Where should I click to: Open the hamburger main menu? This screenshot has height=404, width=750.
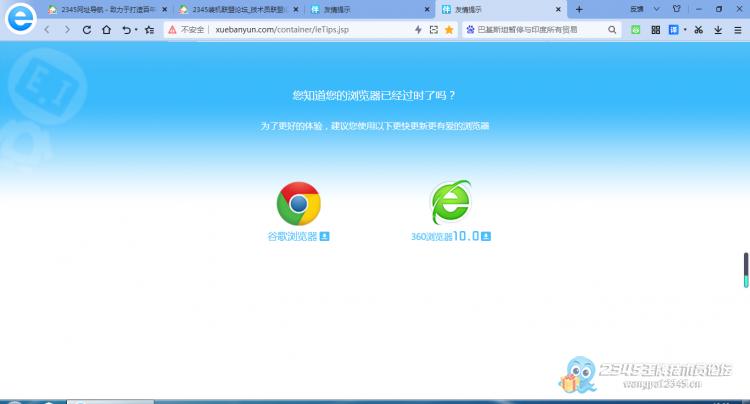738,30
